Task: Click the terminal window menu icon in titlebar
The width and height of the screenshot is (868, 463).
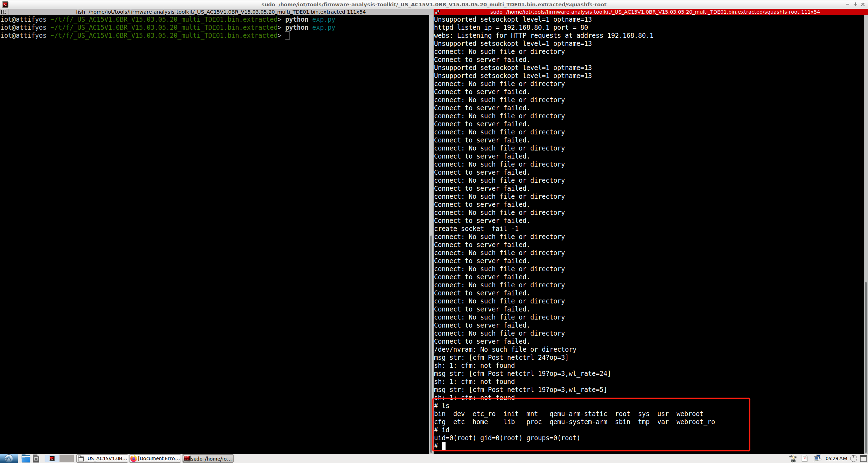Action: [x=5, y=4]
